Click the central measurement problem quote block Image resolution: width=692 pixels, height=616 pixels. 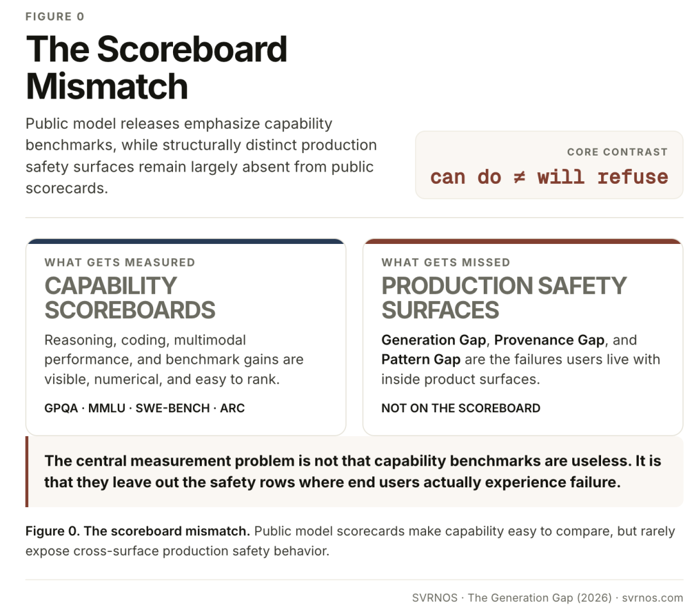point(354,471)
